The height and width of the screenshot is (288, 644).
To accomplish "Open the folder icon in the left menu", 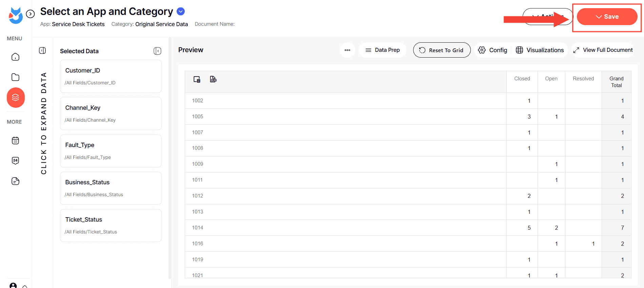I will (x=15, y=77).
